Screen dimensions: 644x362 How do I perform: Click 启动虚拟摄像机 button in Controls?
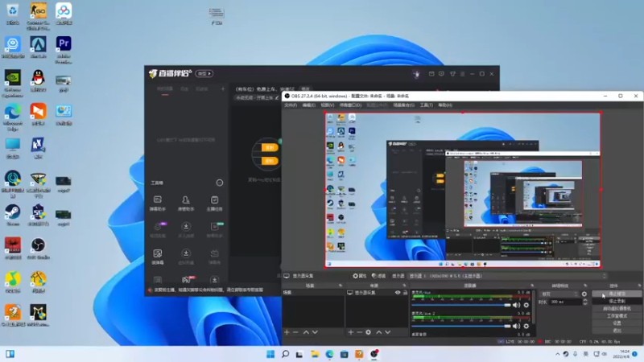(617, 309)
